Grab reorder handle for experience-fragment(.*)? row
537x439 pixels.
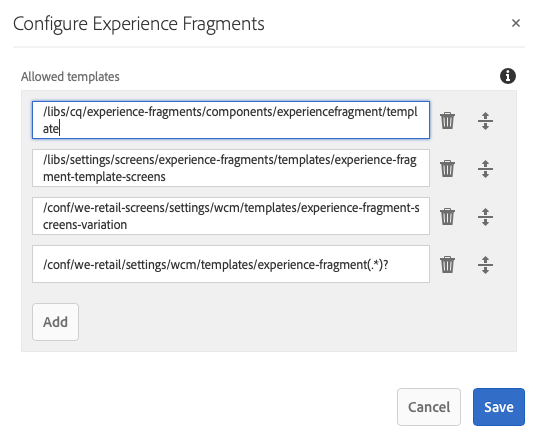(x=485, y=265)
